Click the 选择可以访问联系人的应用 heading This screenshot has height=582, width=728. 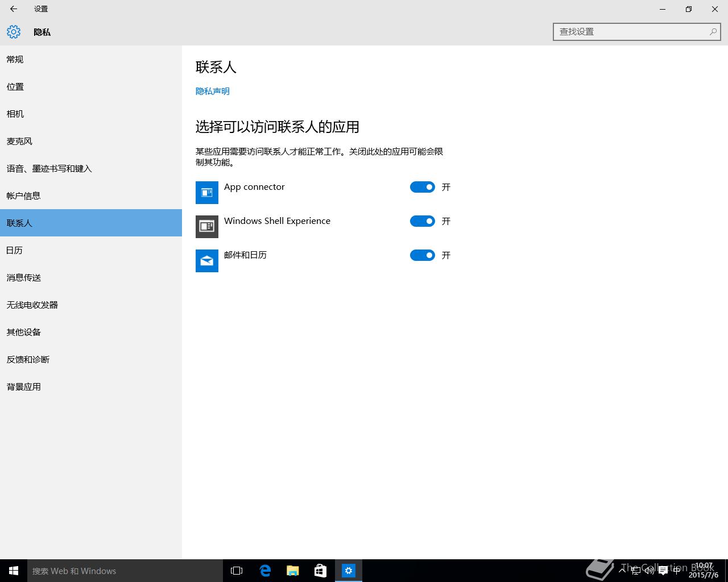[x=278, y=127]
